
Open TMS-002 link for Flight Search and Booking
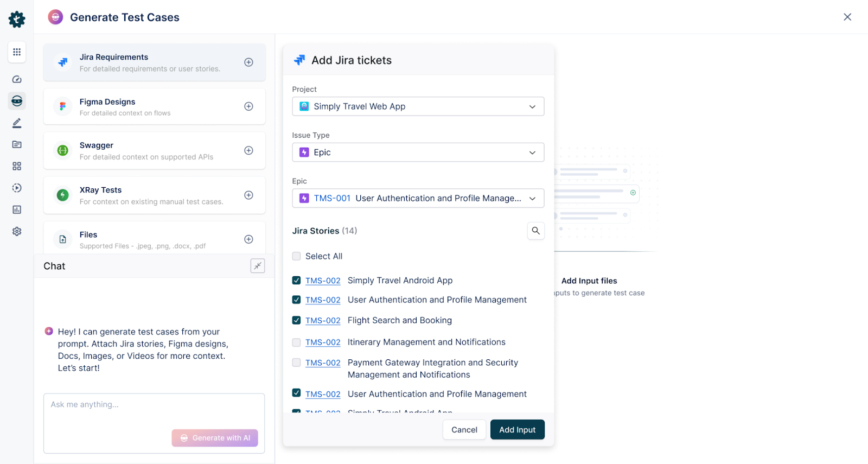tap(323, 321)
